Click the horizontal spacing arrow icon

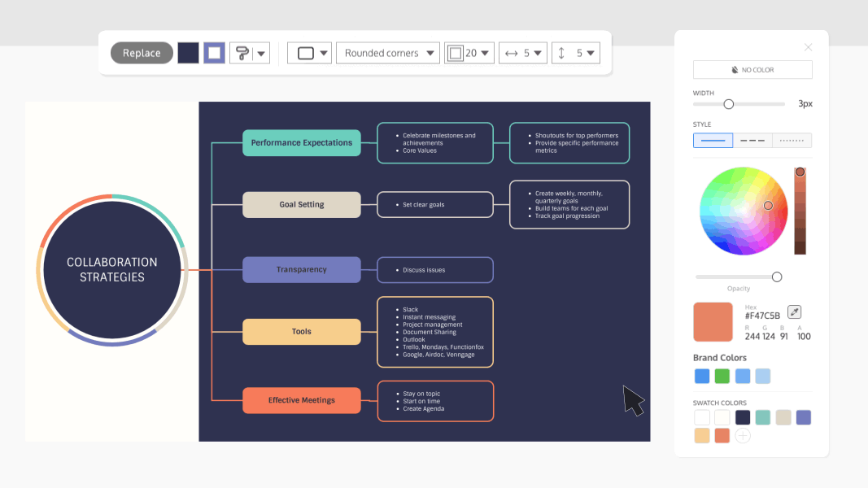coord(513,52)
